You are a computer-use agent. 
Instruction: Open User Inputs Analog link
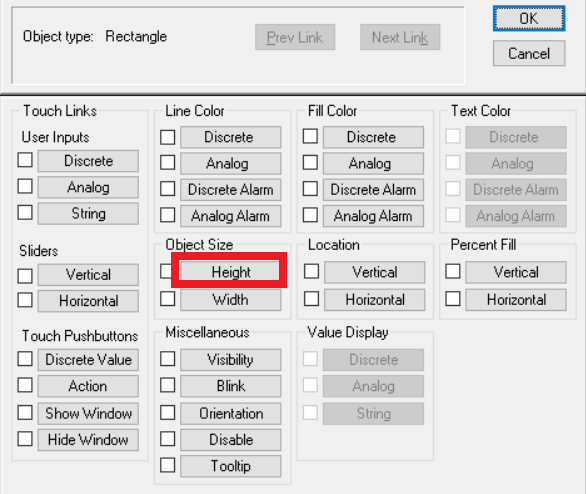tap(88, 187)
